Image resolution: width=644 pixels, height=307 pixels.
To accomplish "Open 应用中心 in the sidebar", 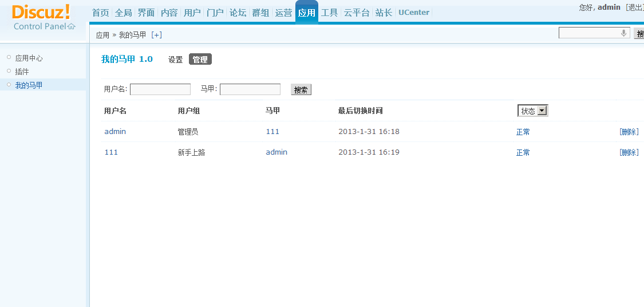I will (x=29, y=58).
